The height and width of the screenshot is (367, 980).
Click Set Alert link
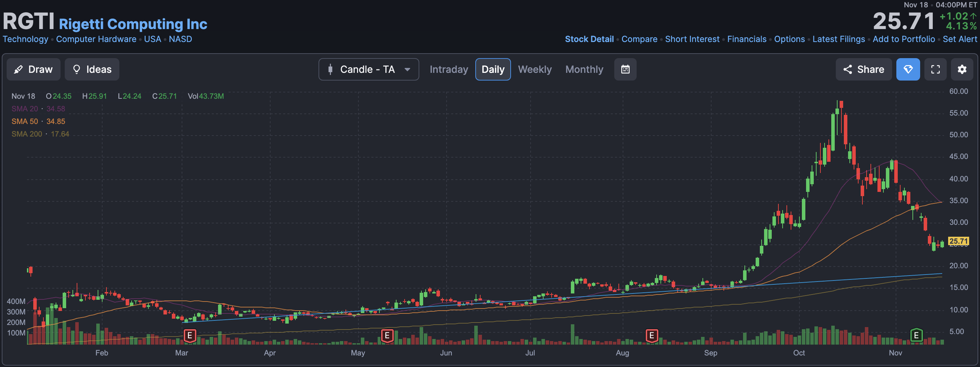pyautogui.click(x=960, y=39)
